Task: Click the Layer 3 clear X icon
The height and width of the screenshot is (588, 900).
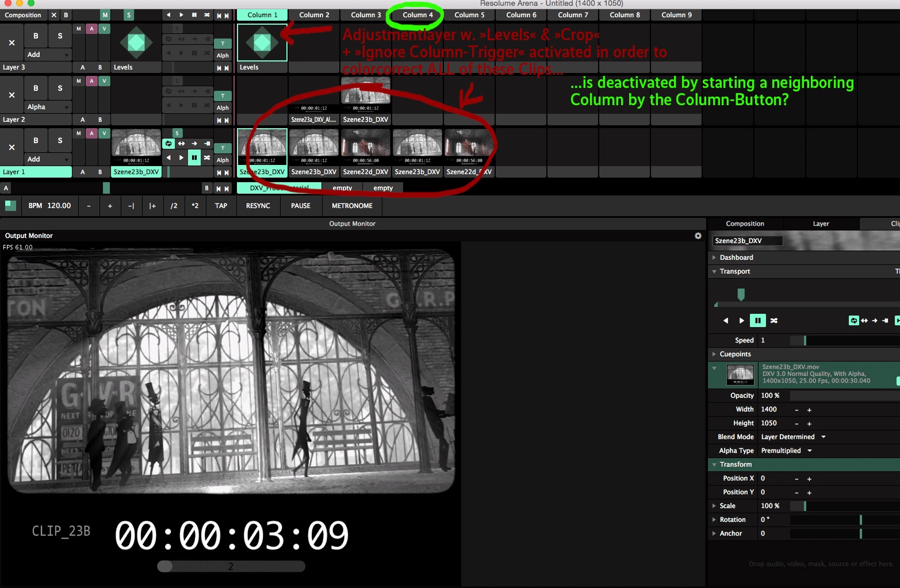Action: (x=12, y=43)
